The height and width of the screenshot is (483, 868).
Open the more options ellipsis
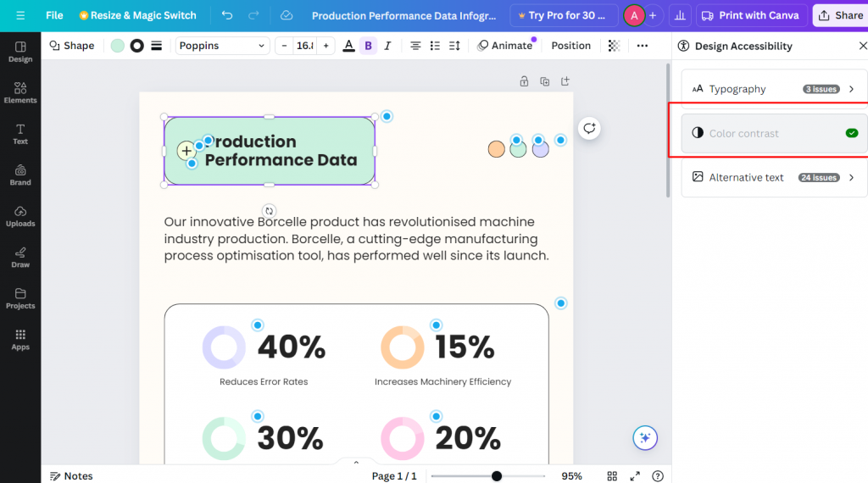[x=643, y=46]
